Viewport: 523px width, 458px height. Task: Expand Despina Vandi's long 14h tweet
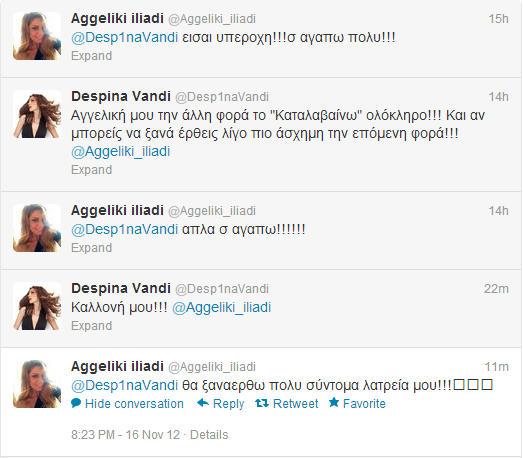(91, 170)
